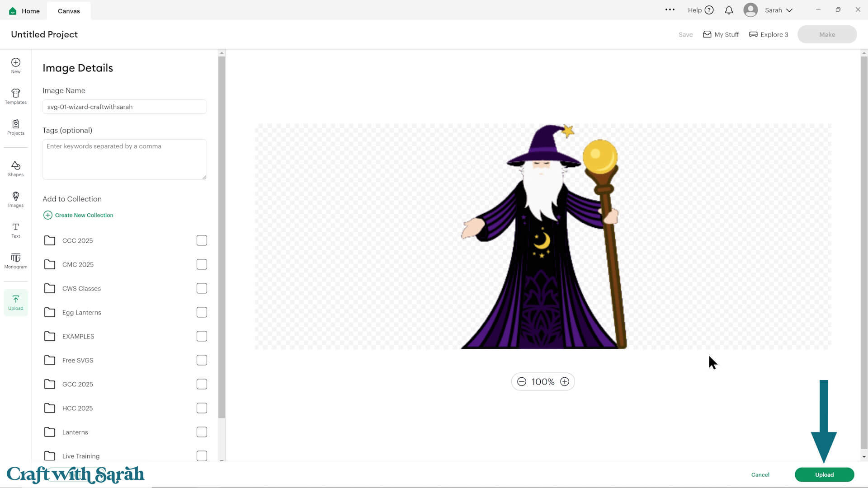Open the Monogram tool
The height and width of the screenshot is (488, 868).
click(x=15, y=260)
